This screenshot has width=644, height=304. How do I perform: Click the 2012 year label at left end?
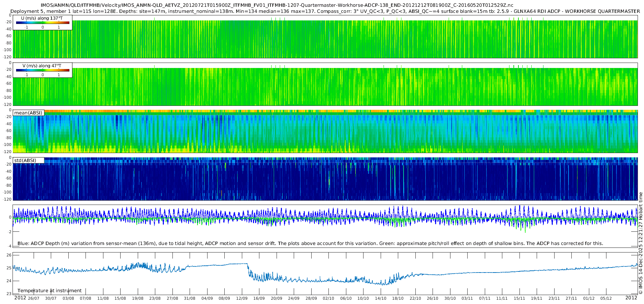[20, 298]
